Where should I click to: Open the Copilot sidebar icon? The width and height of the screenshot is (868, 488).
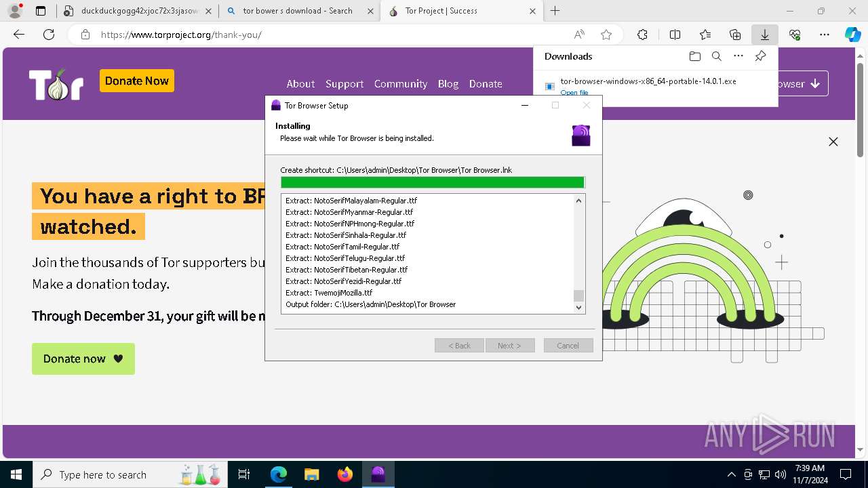pyautogui.click(x=852, y=35)
